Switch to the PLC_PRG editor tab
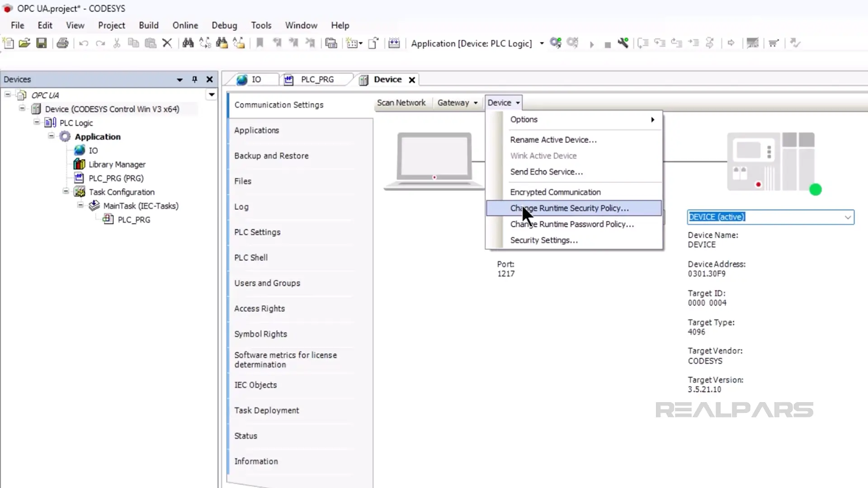The width and height of the screenshot is (868, 488). click(x=317, y=80)
